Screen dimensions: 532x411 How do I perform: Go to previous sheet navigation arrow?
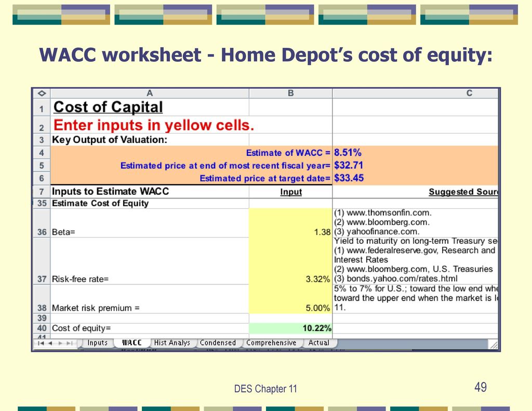(x=50, y=343)
